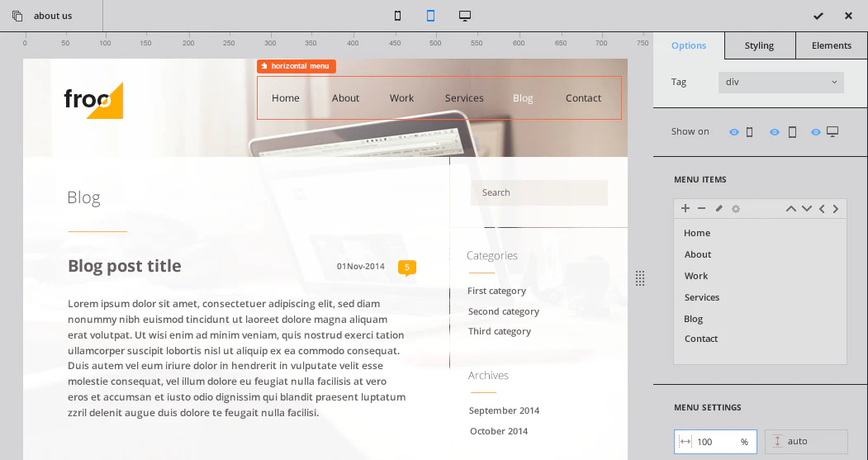Confirm changes with the checkmark icon
The height and width of the screenshot is (460, 868).
[818, 16]
